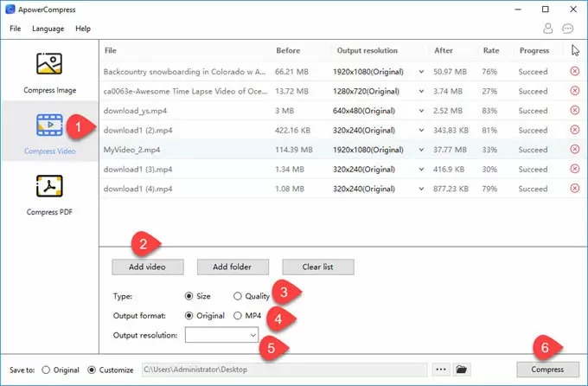The image size is (588, 386).
Task: Click the File column header
Action: (111, 50)
